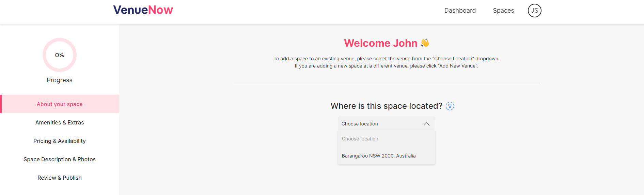Click the waving hand emoji
Screen dimensions: 644x195
point(425,43)
